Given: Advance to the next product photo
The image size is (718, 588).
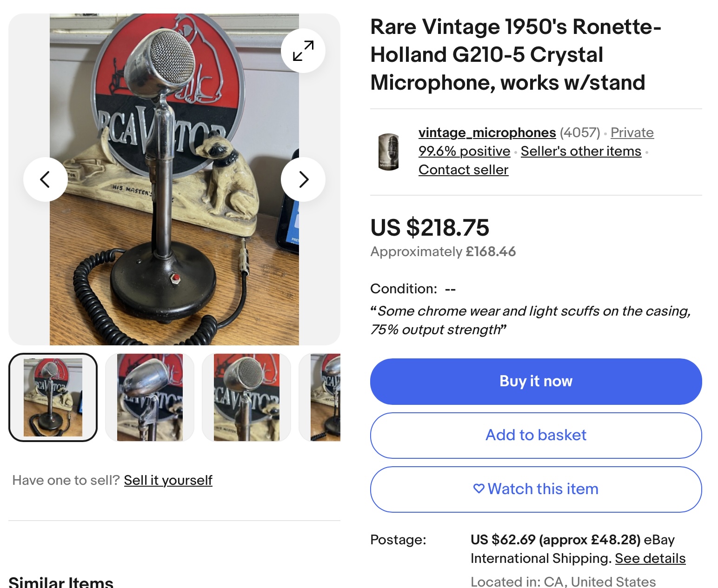Looking at the screenshot, I should tap(303, 179).
